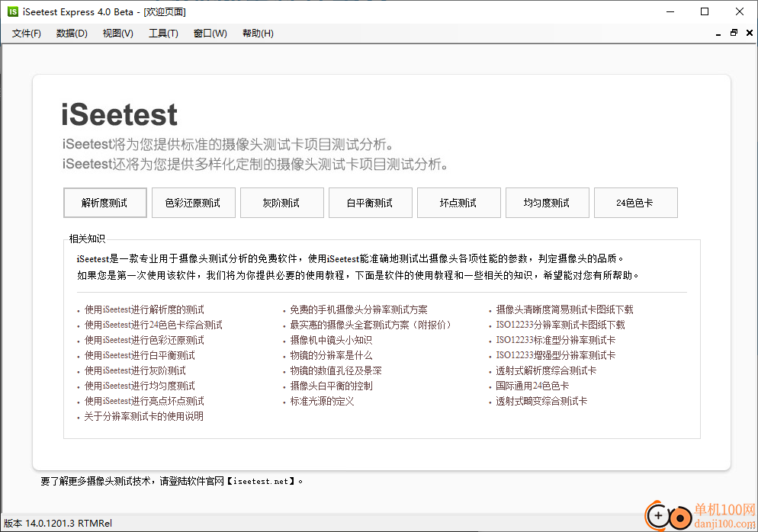Minimize the iSeetest Express main window

click(x=670, y=11)
